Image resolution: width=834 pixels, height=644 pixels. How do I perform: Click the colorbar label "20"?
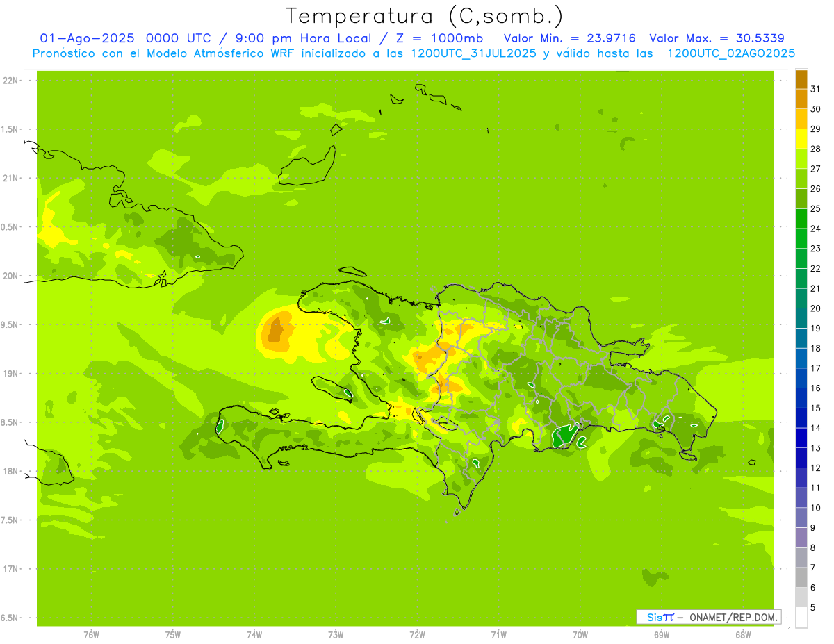816,308
